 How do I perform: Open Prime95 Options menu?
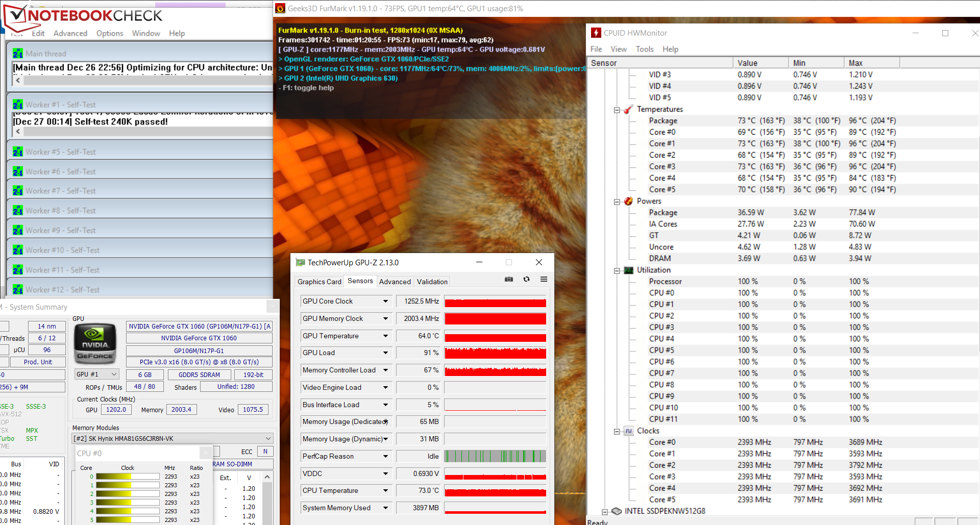110,33
